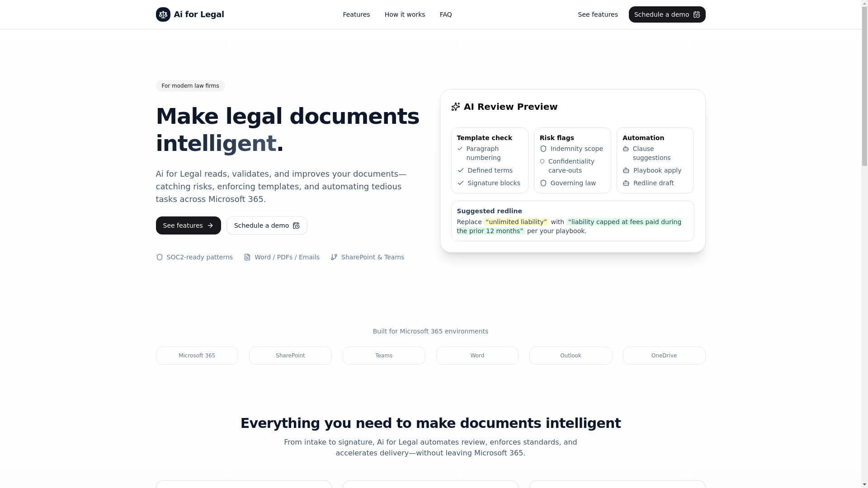Click bot icon beside Playbook apply
This screenshot has height=488, width=868.
tap(626, 170)
